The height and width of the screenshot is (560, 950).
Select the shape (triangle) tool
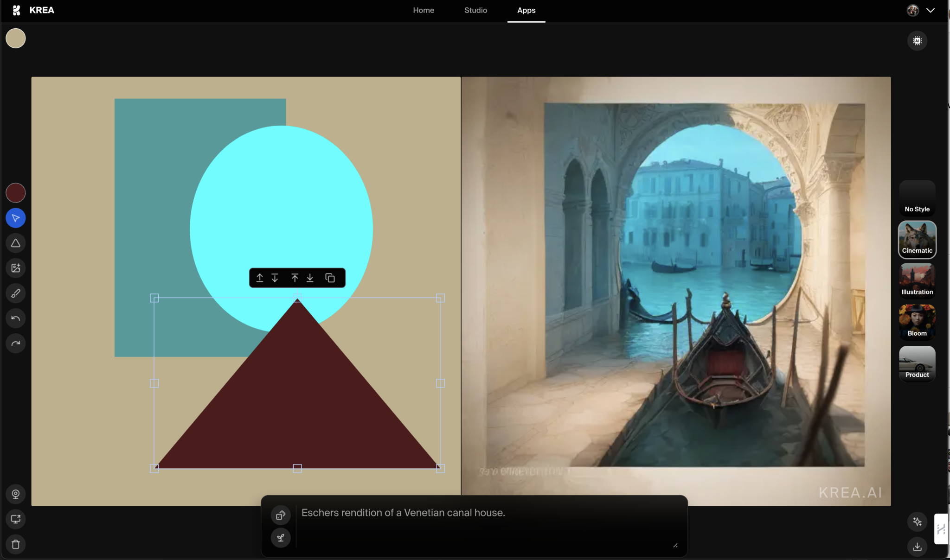tap(15, 243)
